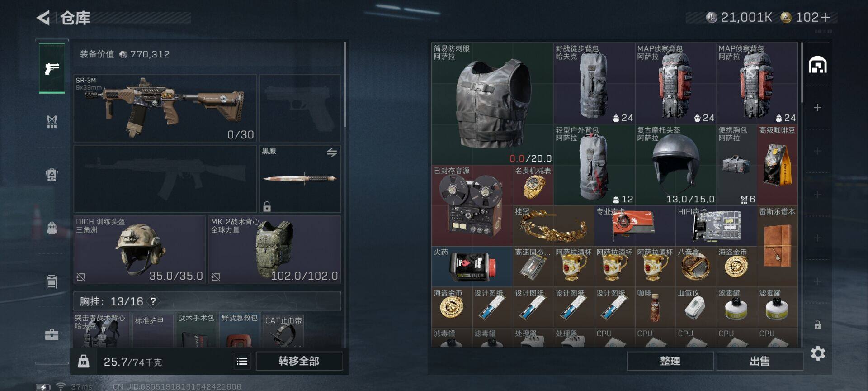The height and width of the screenshot is (391, 868).
Task: Click the 出售 sell button
Action: click(x=759, y=361)
